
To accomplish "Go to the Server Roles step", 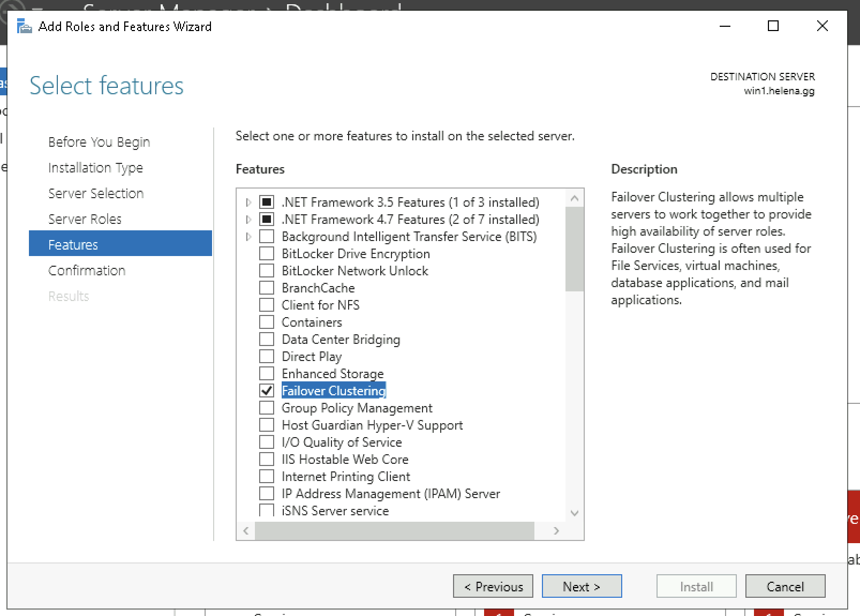I will coord(85,219).
